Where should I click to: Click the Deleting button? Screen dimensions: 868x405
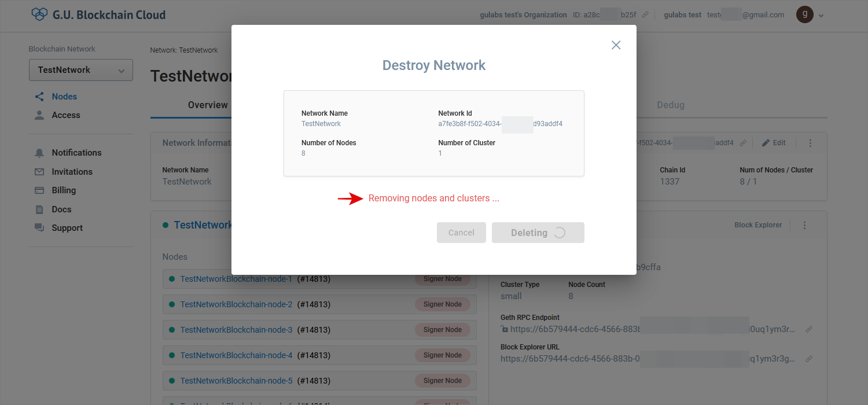[538, 233]
